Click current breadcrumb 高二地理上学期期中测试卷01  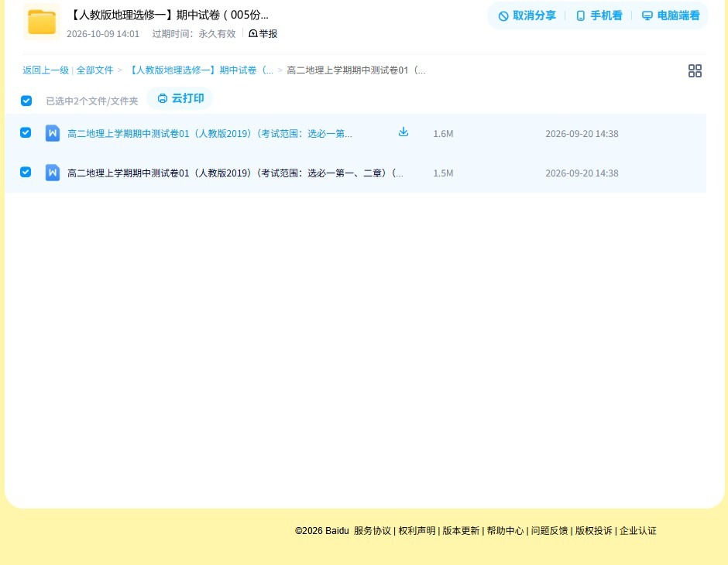coord(355,70)
